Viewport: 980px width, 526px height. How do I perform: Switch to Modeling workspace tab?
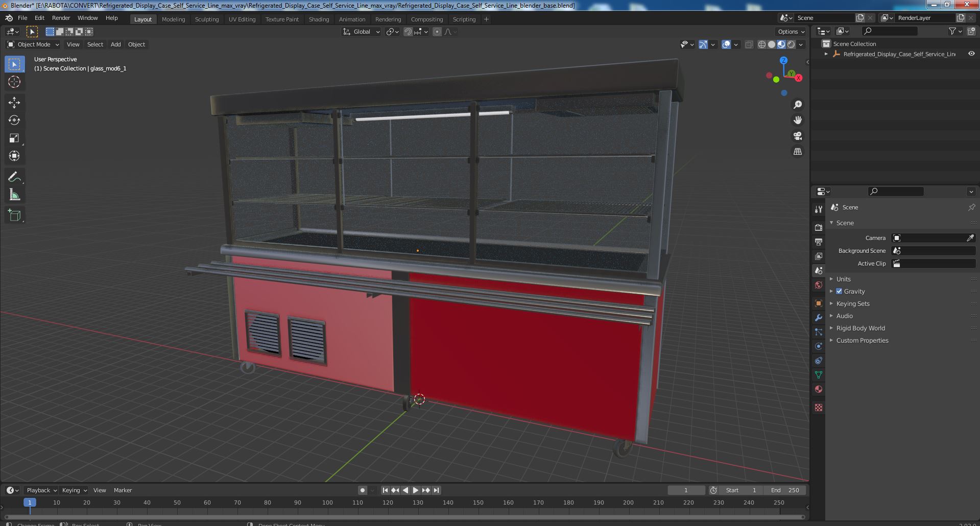click(x=173, y=19)
